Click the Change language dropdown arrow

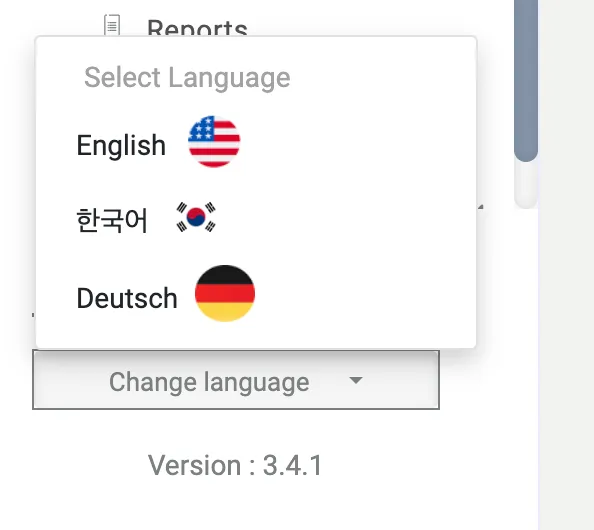(356, 380)
